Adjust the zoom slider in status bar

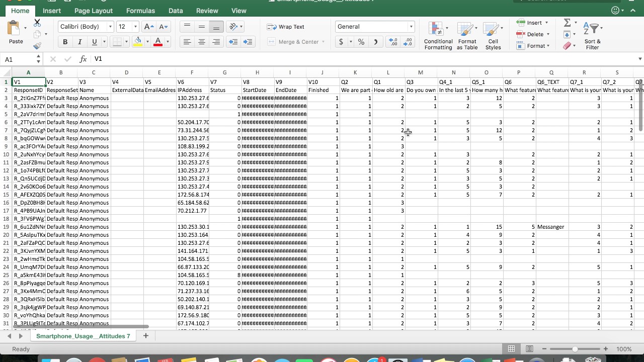pos(575,349)
